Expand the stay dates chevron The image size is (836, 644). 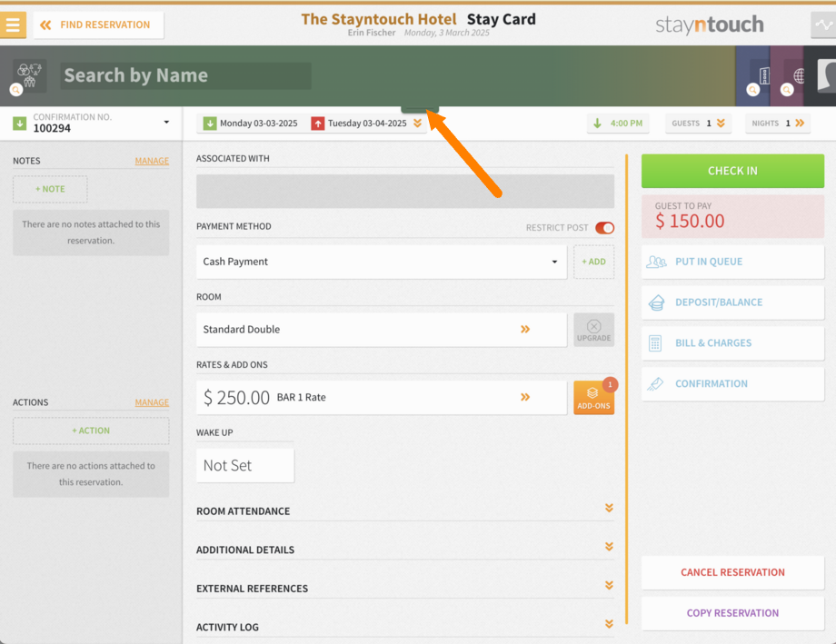[417, 124]
